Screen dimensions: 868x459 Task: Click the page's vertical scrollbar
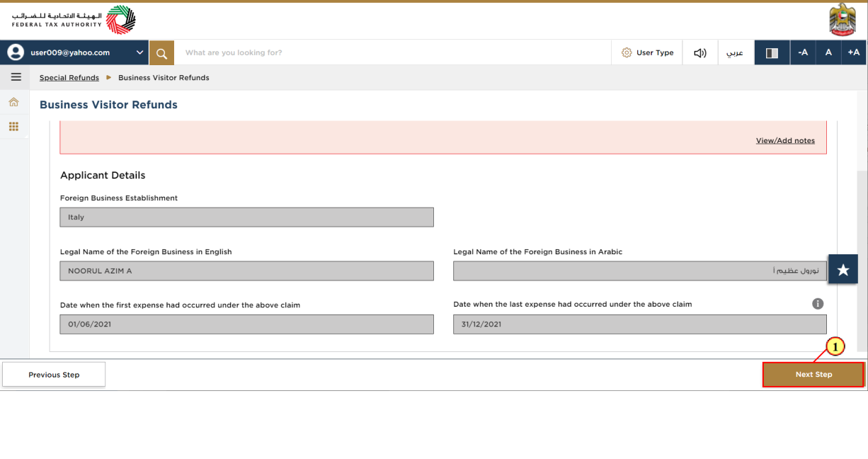862,261
